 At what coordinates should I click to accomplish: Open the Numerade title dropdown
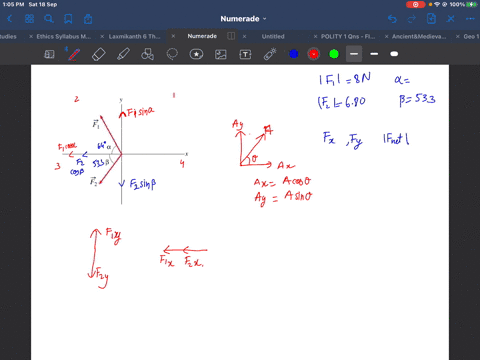click(x=243, y=19)
